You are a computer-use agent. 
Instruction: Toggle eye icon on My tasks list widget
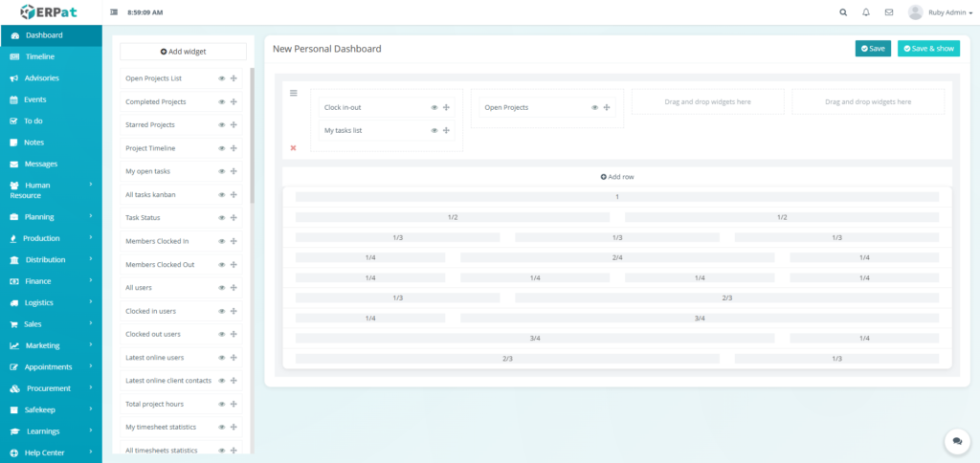[434, 131]
